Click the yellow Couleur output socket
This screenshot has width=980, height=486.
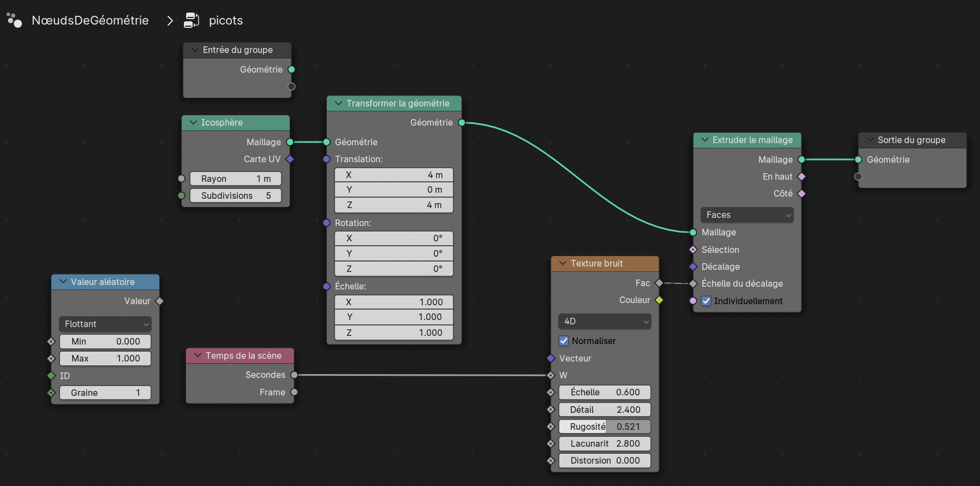[x=659, y=300]
